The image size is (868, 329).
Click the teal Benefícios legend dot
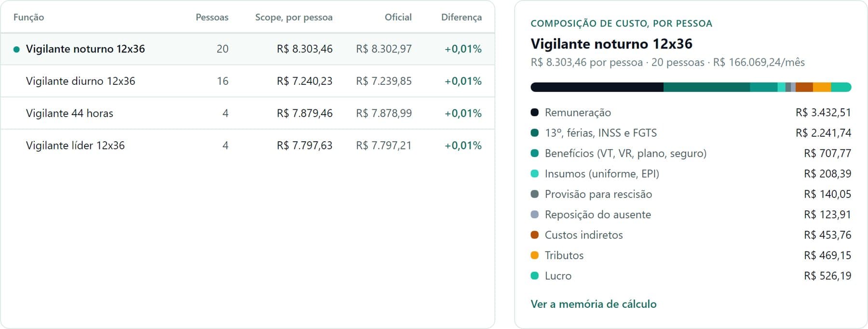pyautogui.click(x=534, y=153)
